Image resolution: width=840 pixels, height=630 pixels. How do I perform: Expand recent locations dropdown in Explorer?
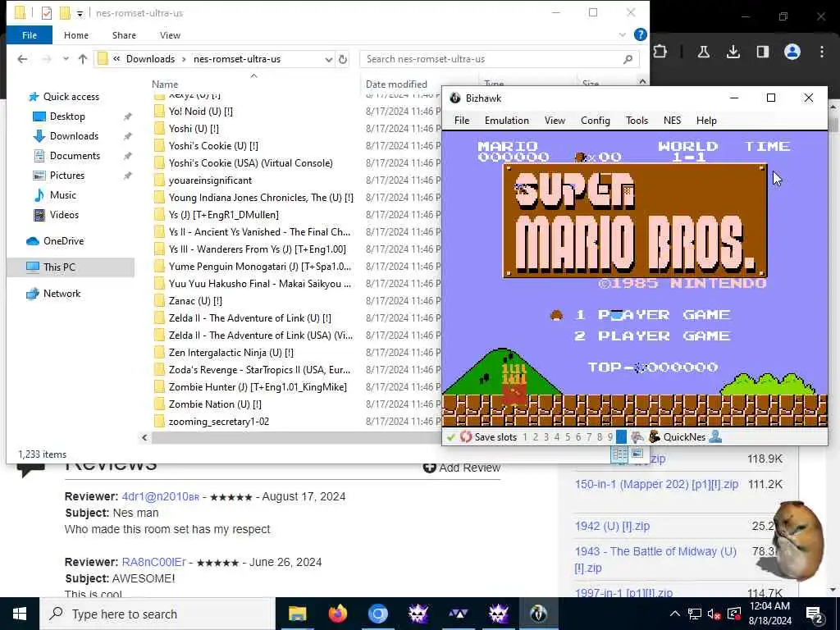point(66,59)
